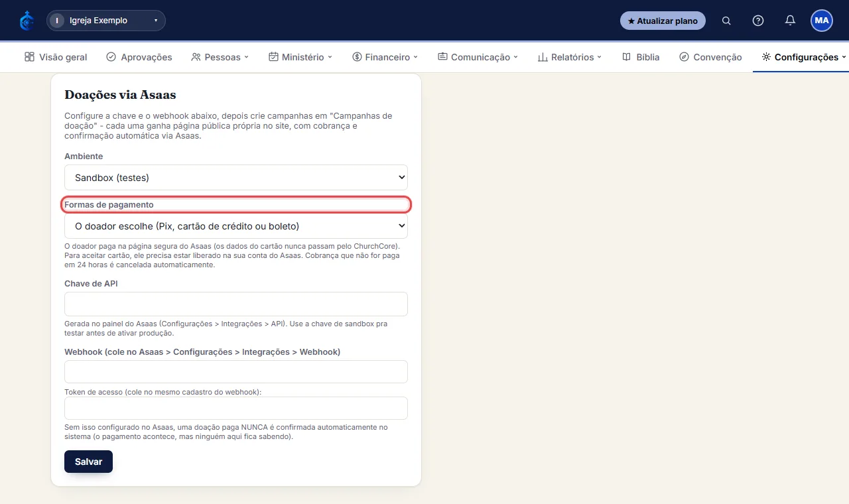Viewport: 849px width, 504px height.
Task: Click the ChurchCore logo icon
Action: [27, 21]
